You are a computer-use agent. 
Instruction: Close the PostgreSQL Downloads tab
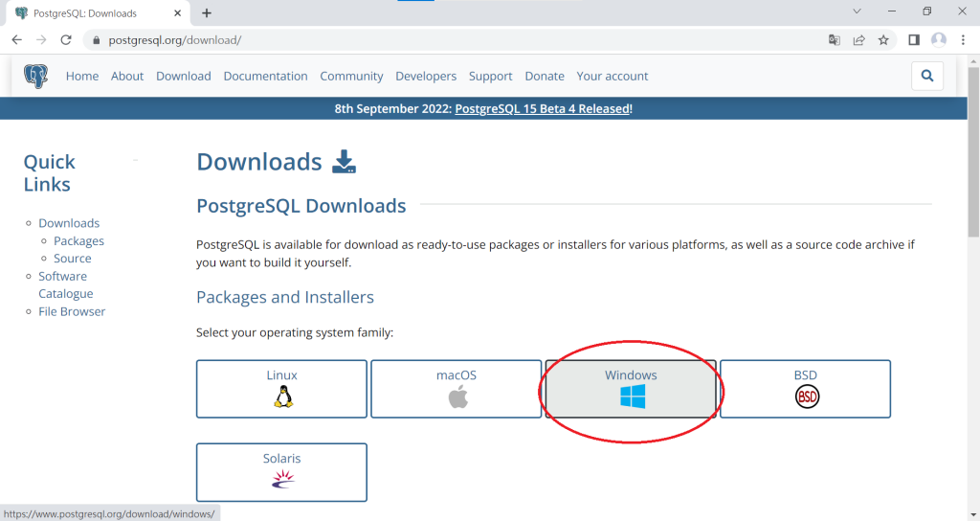click(177, 13)
